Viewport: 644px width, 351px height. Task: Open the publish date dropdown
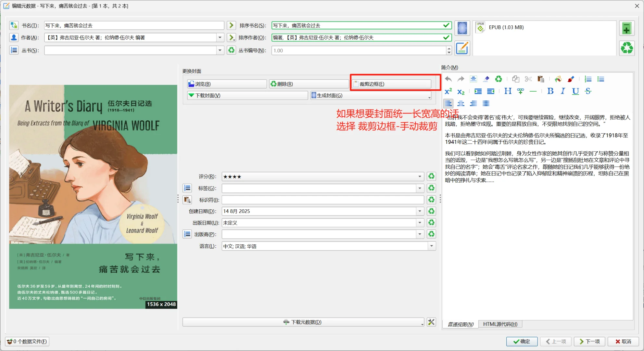[420, 223]
